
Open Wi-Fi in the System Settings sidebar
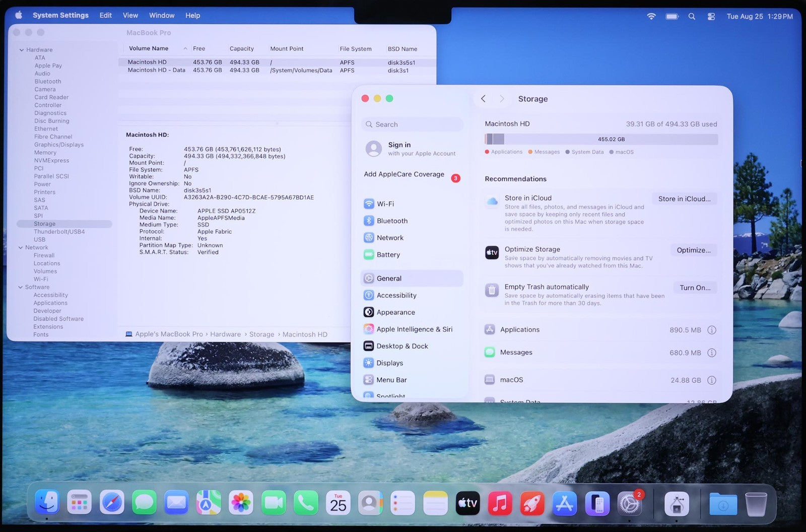coord(412,204)
